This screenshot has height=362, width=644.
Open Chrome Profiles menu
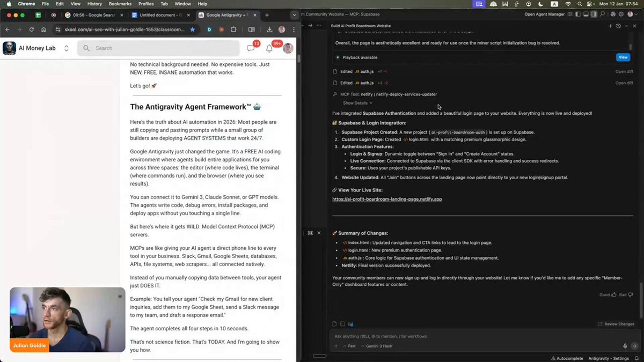[x=146, y=4]
